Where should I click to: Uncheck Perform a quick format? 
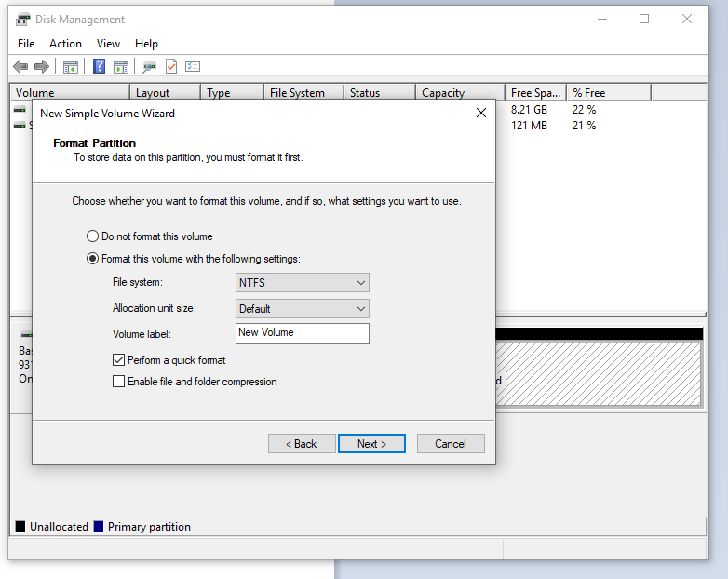click(x=119, y=360)
